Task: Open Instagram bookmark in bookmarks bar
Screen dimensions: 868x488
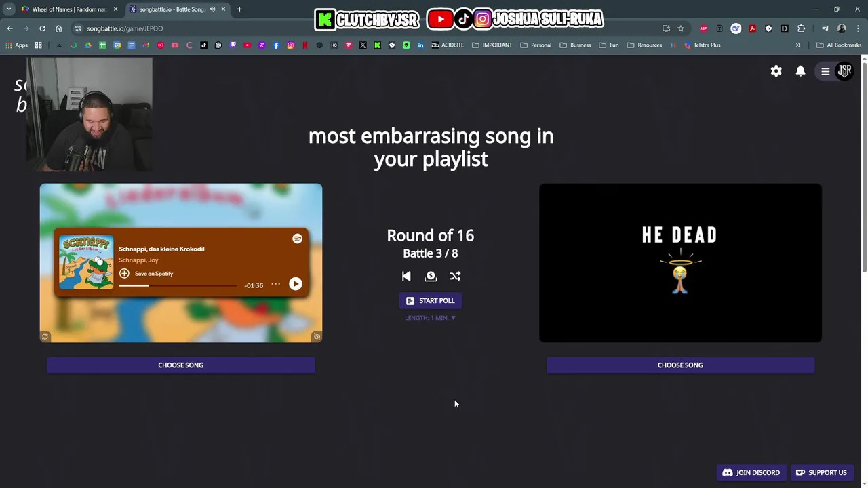Action: coord(290,45)
